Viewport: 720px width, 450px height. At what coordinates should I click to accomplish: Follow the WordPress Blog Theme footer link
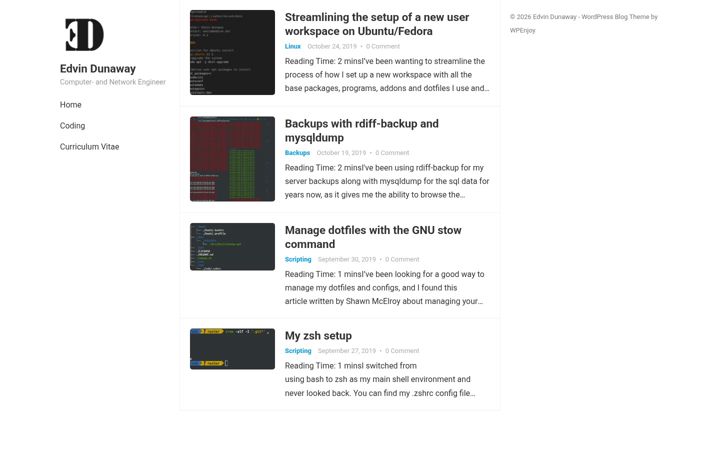(x=615, y=17)
